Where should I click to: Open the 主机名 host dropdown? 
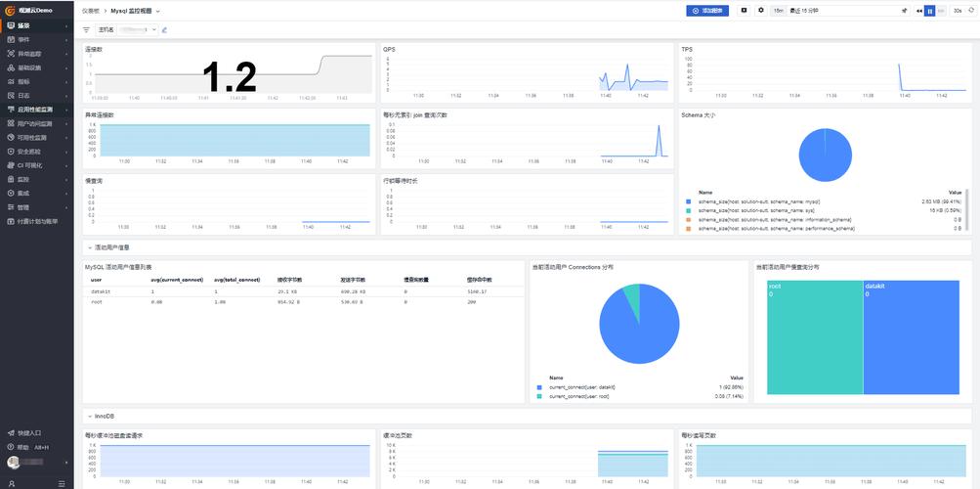[127, 30]
